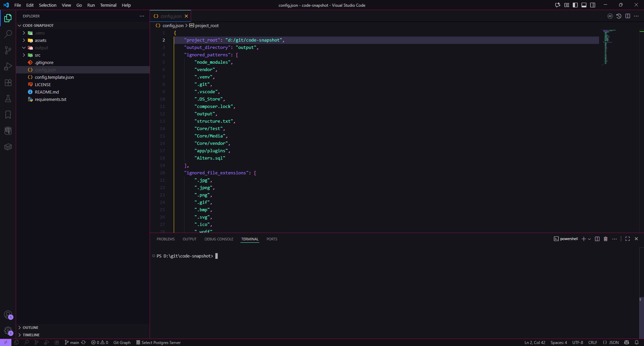Switch to the PROBLEMS panel tab
Screen dimensions: 644x346
tap(166, 239)
